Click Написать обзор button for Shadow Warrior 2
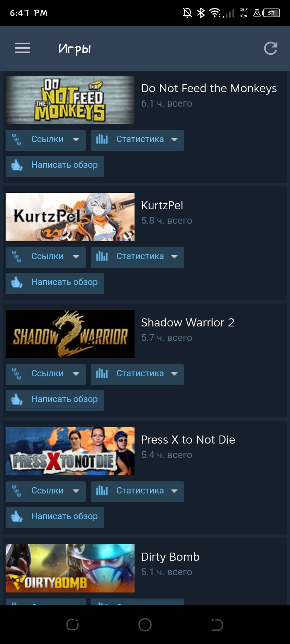 click(55, 400)
